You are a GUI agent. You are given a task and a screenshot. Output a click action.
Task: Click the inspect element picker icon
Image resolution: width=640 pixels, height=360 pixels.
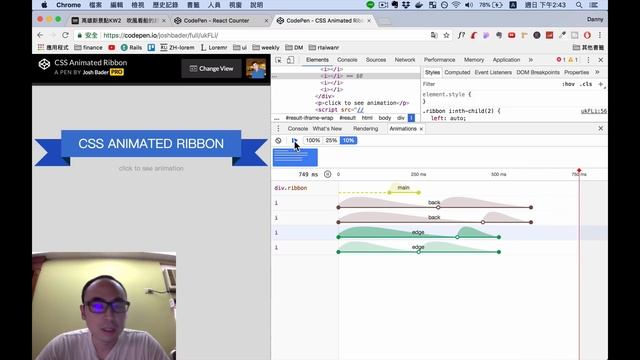279,60
